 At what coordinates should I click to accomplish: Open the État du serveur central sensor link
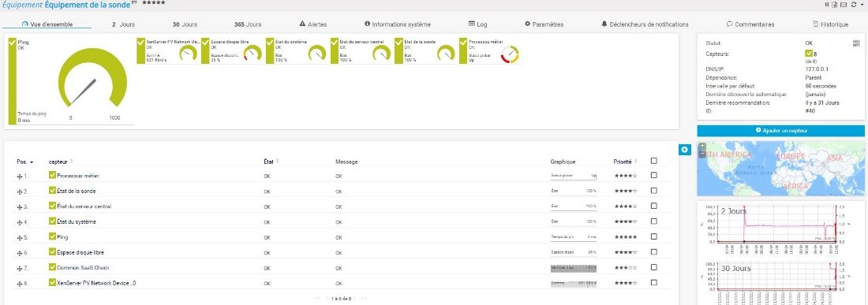point(84,206)
